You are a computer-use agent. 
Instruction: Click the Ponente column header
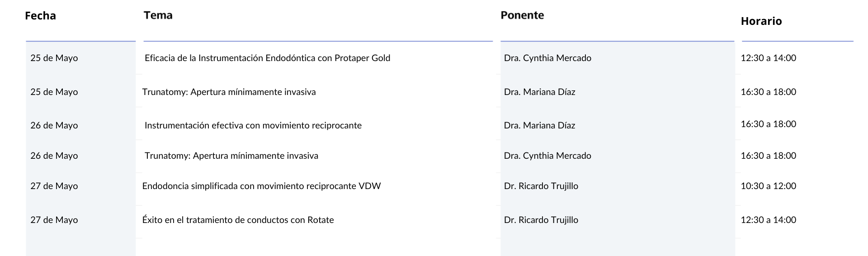(522, 15)
